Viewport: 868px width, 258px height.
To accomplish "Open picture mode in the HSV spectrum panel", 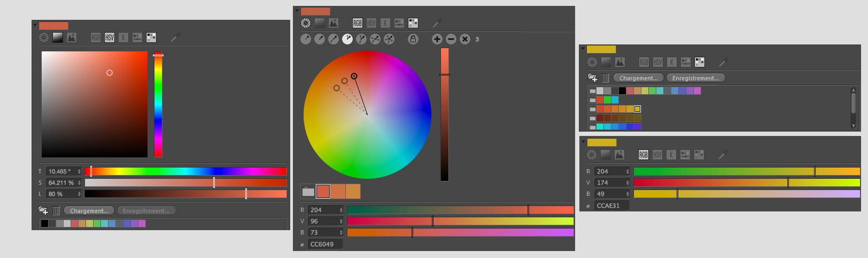I will click(x=72, y=37).
